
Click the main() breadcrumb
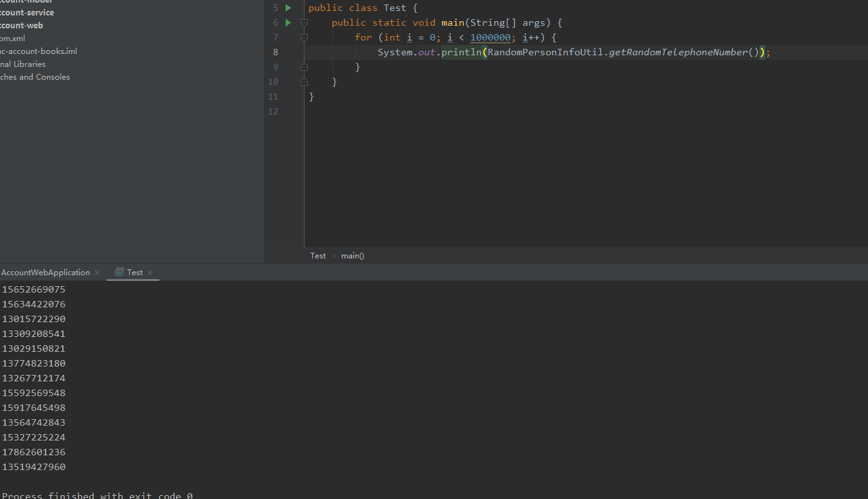(352, 256)
